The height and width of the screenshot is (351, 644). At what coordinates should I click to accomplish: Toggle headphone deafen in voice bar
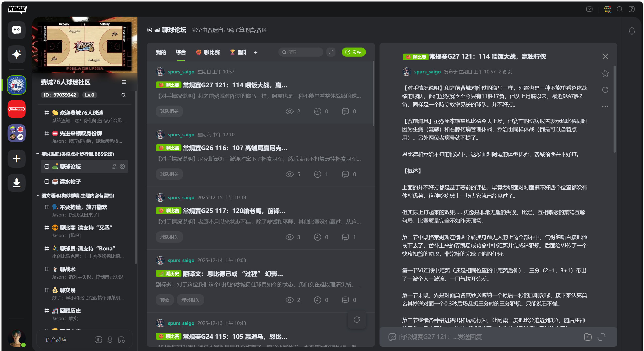121,340
